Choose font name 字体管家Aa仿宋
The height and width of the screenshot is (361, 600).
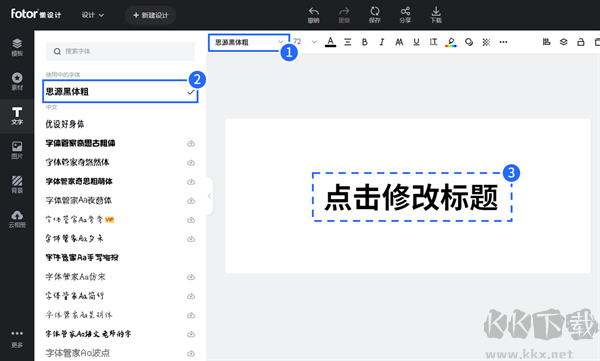tap(75, 277)
